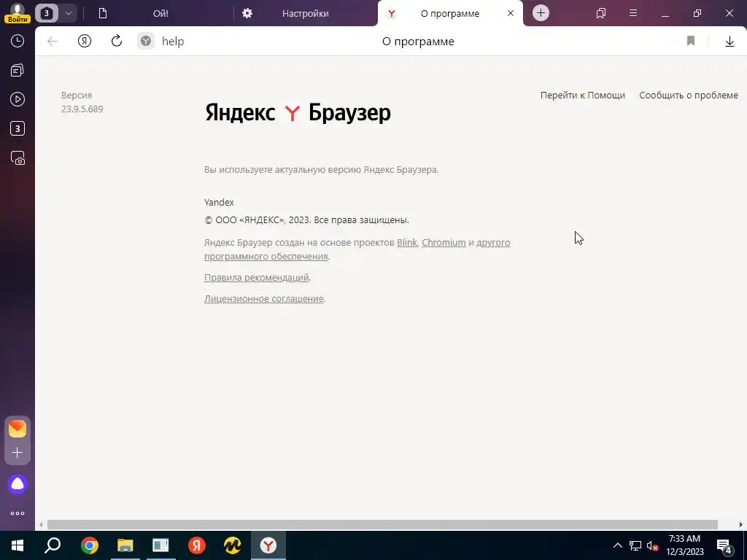
Task: Open the bookmarks collection icon in title bar
Action: tap(601, 13)
